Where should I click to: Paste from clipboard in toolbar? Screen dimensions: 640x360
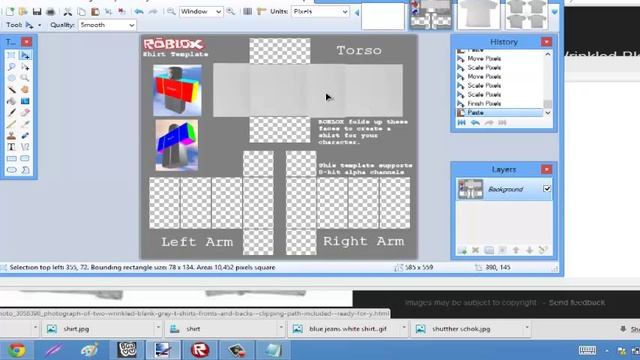pyautogui.click(x=95, y=11)
